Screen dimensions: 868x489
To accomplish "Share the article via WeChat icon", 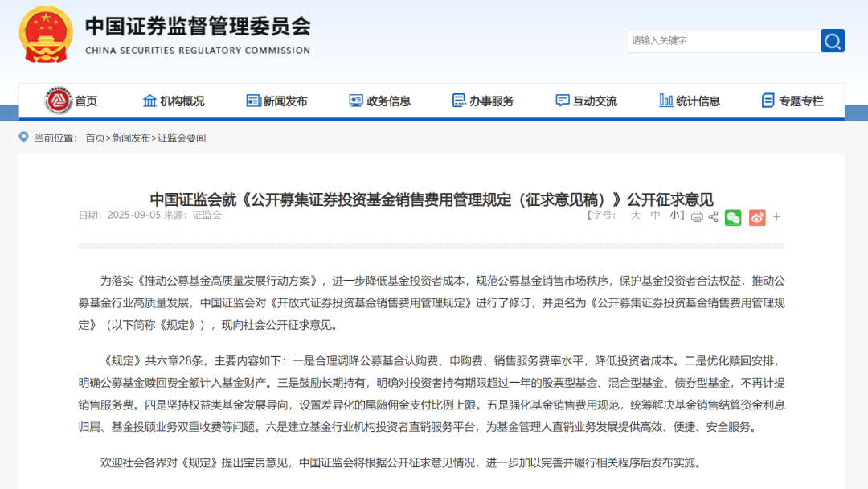I will (733, 218).
